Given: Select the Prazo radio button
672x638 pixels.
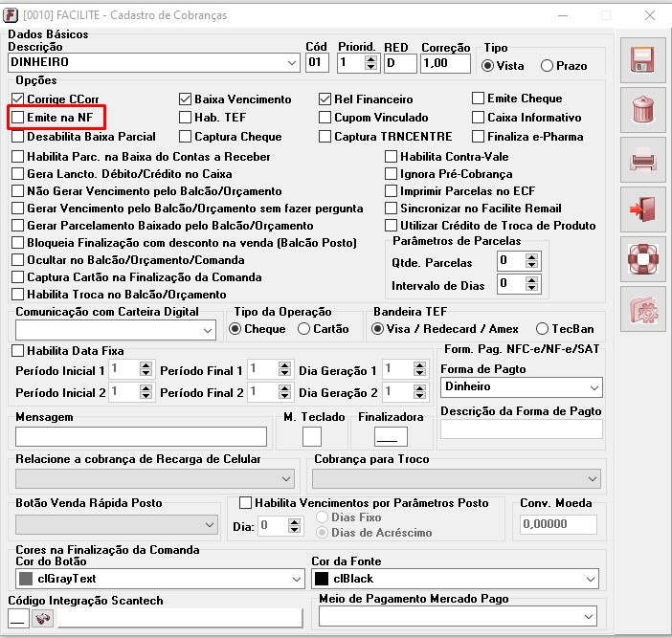Looking at the screenshot, I should (x=547, y=66).
